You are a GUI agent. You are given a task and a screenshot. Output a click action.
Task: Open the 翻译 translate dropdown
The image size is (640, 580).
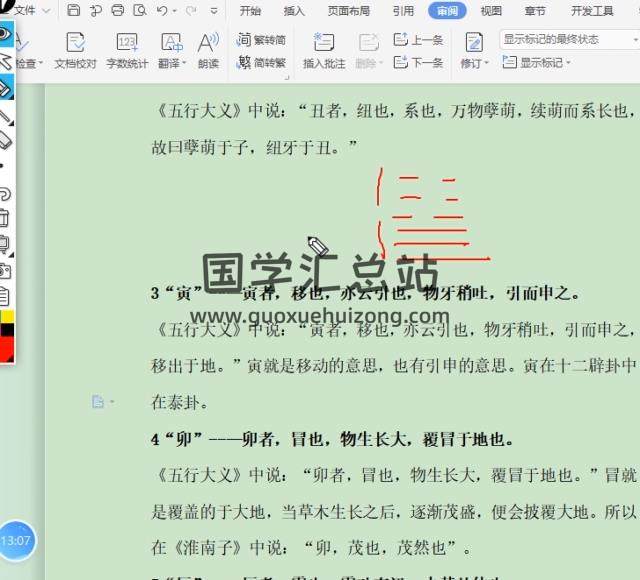172,62
